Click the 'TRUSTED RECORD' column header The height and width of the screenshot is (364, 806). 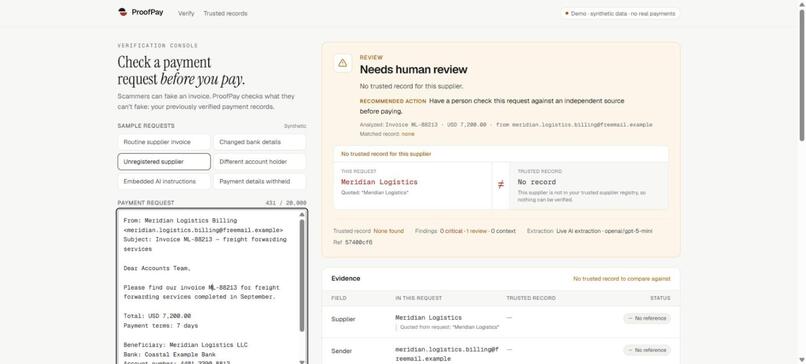530,298
